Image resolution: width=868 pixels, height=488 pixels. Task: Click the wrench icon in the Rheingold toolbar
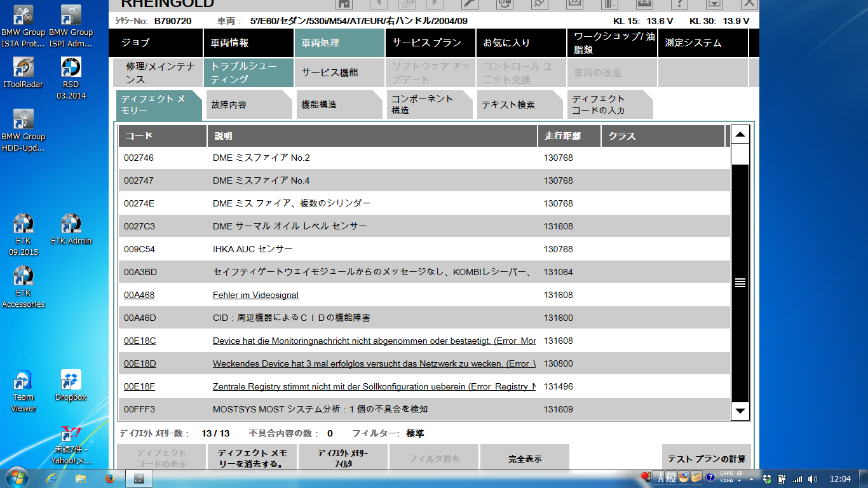pos(470,3)
